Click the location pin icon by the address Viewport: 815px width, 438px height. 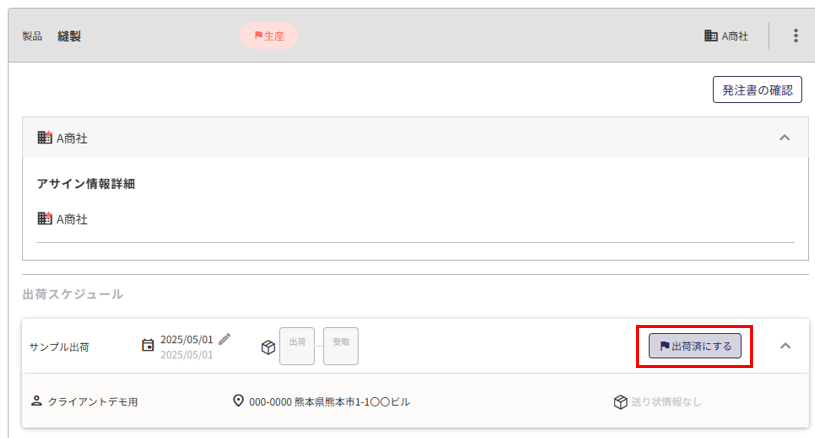(238, 401)
